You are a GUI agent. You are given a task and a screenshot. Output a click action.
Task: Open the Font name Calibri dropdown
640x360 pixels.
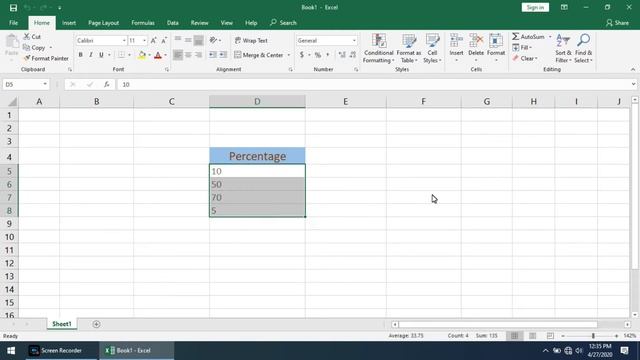point(124,40)
